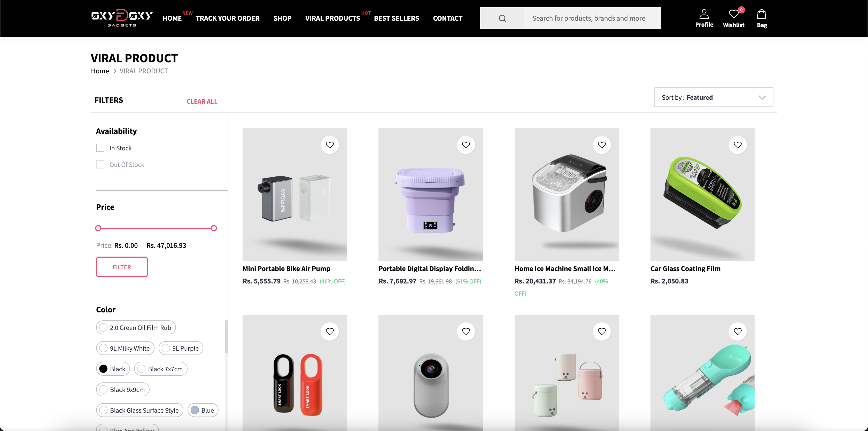Screen dimensions: 868x431
Task: Open the Sort by Featured dropdown
Action: click(713, 97)
